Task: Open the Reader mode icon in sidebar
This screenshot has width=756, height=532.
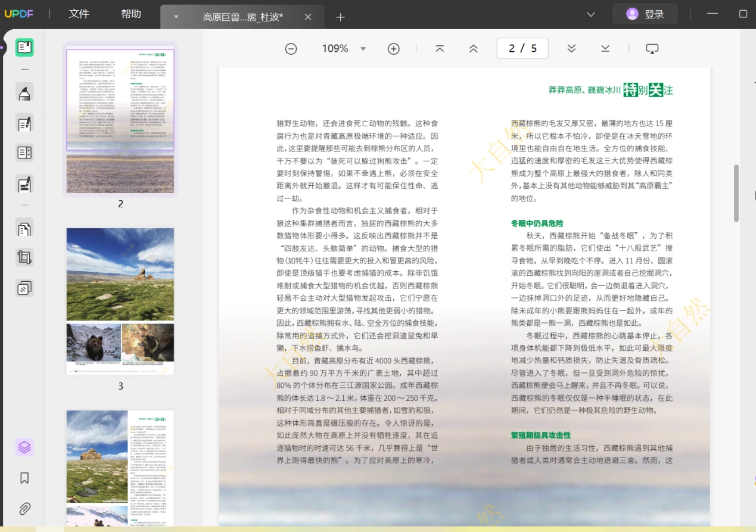Action: (24, 48)
